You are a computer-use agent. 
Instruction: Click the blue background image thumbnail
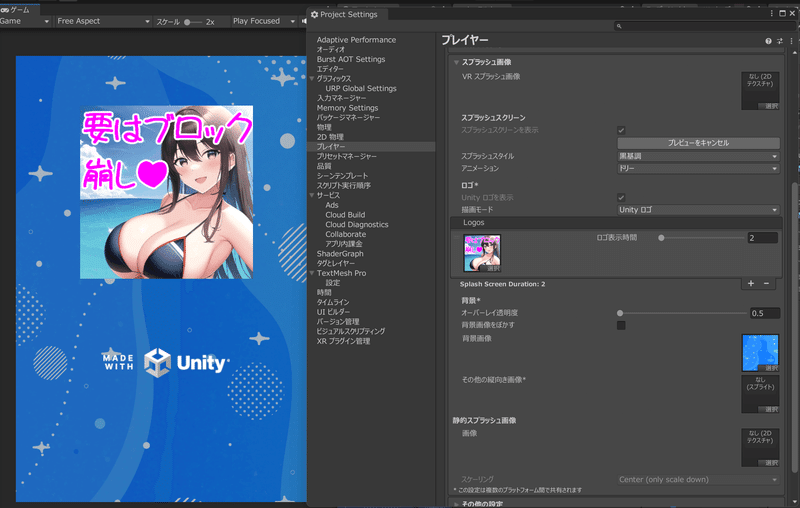pos(760,353)
